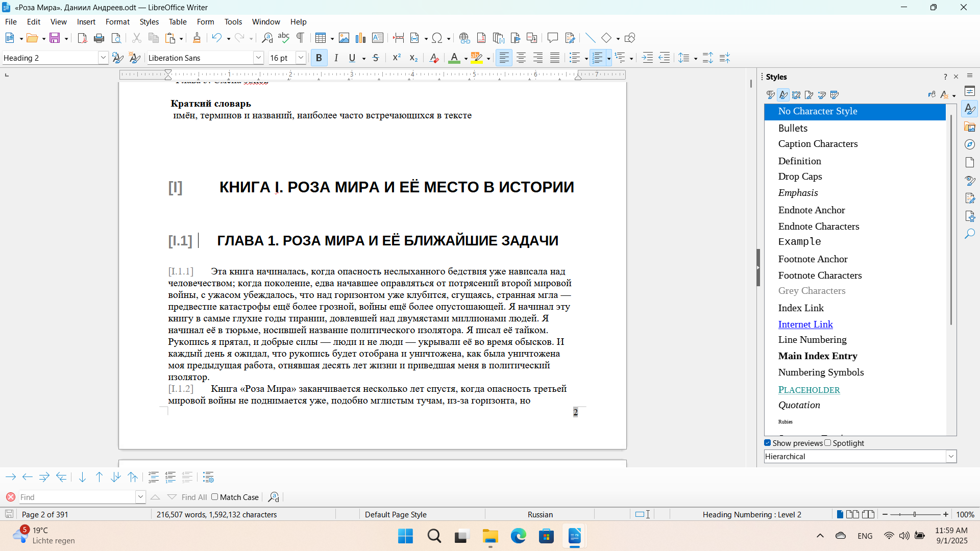980x551 pixels.
Task: Click the Print icon
Action: [x=99, y=38]
